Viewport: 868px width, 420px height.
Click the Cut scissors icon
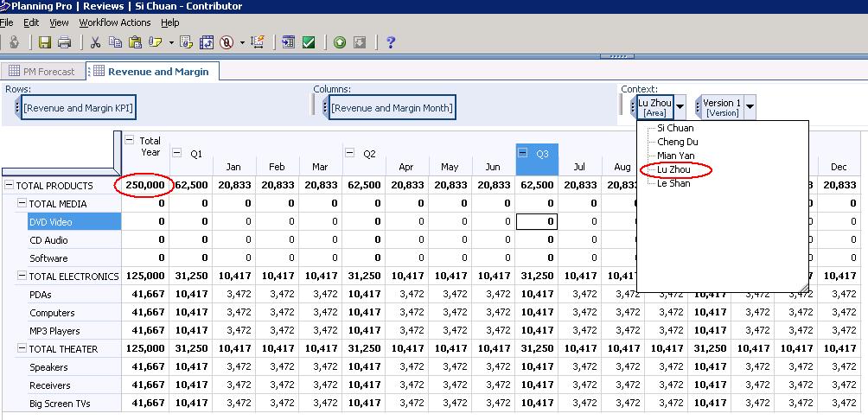(x=95, y=42)
